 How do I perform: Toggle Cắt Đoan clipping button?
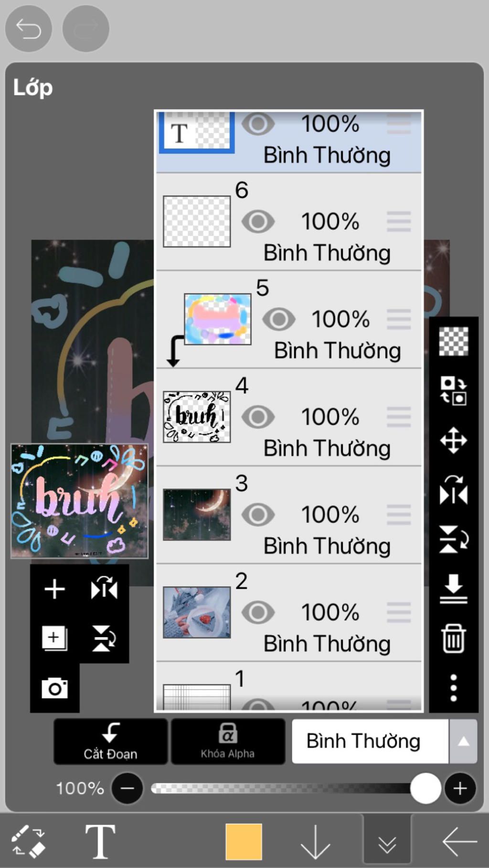(110, 741)
